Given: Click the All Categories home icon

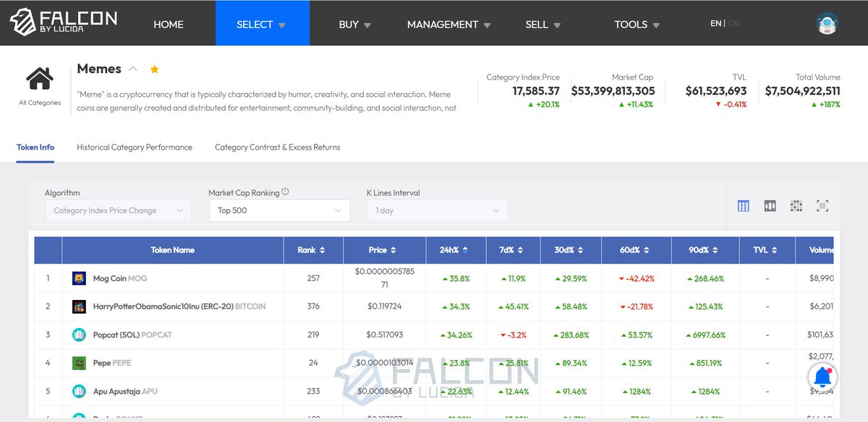Looking at the screenshot, I should [40, 78].
